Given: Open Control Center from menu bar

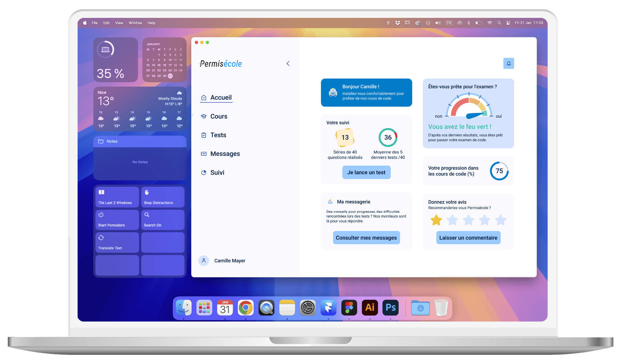Looking at the screenshot, I should tap(508, 23).
